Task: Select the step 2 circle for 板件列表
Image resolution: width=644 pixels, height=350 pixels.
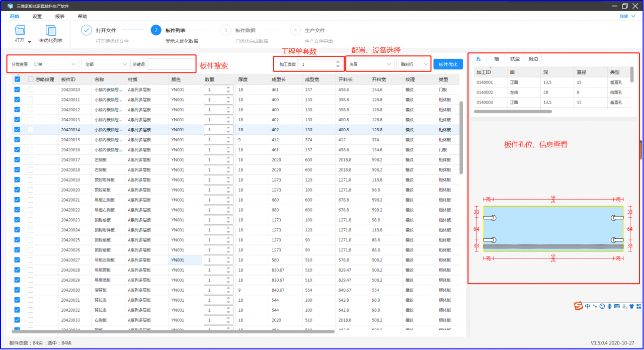Action: (x=156, y=30)
